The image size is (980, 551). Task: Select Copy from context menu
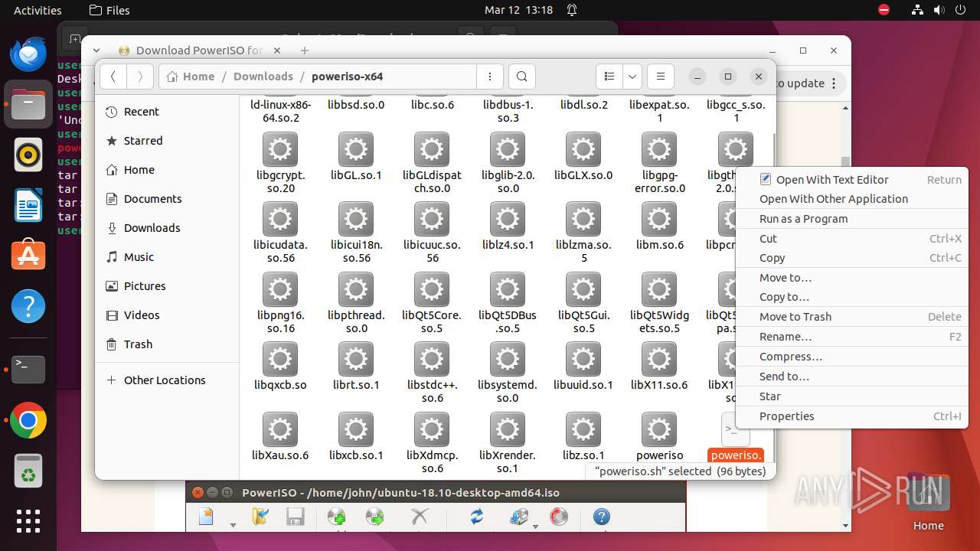tap(851, 258)
